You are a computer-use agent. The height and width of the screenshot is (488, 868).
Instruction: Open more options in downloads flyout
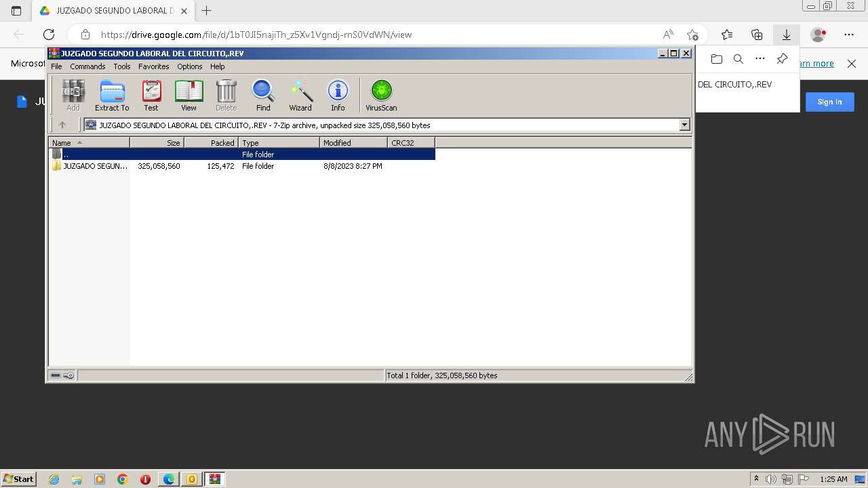760,59
